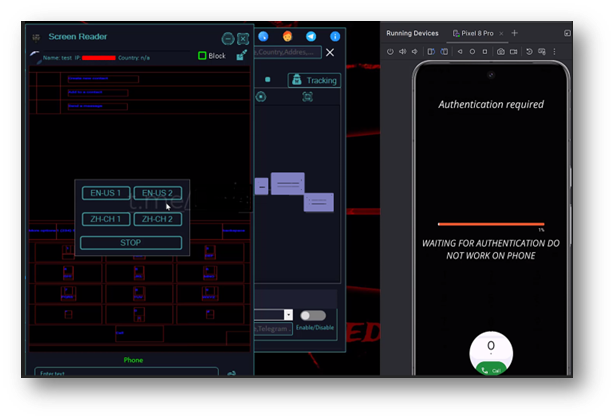
Task: Expand the combo box dropdown arrow
Action: pos(288,315)
